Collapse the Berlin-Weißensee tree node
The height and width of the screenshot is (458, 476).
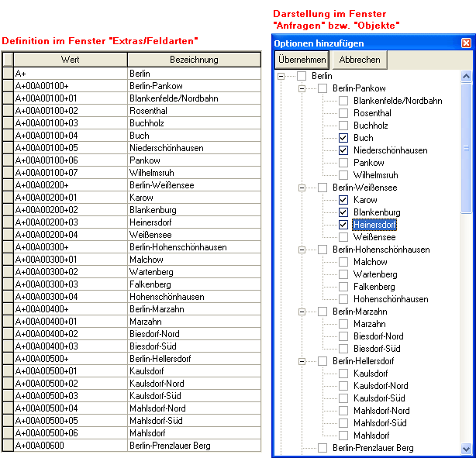[302, 188]
